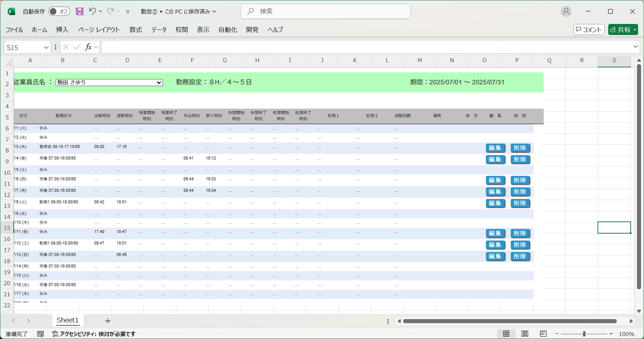The width and height of the screenshot is (644, 339).
Task: Select Normal view icon in status bar
Action: pos(506,334)
